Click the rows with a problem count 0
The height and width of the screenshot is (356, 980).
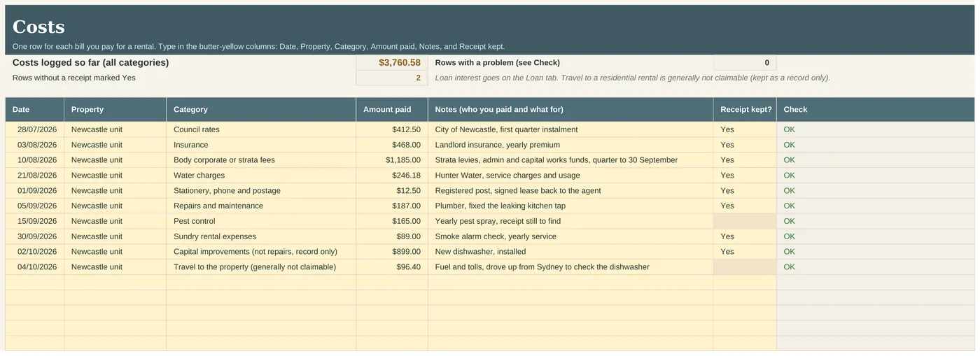point(745,63)
